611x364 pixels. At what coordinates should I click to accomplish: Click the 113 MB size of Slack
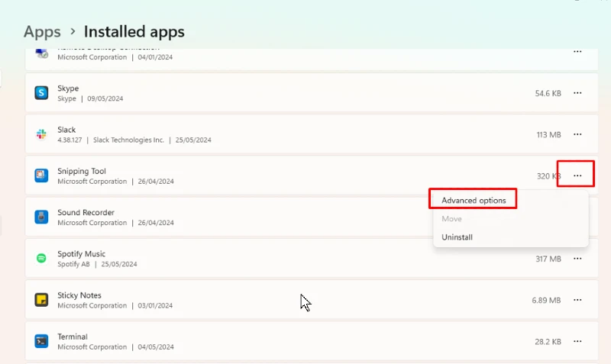(548, 135)
